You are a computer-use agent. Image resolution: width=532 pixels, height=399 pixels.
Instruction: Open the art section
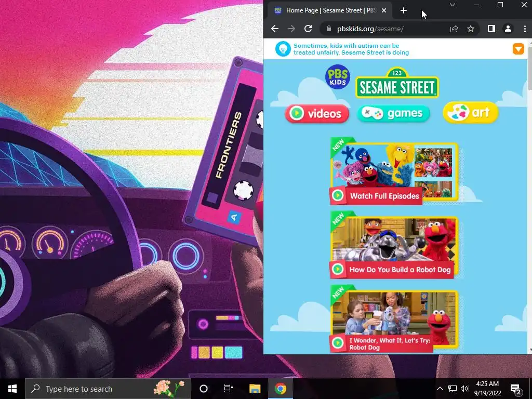(x=470, y=112)
